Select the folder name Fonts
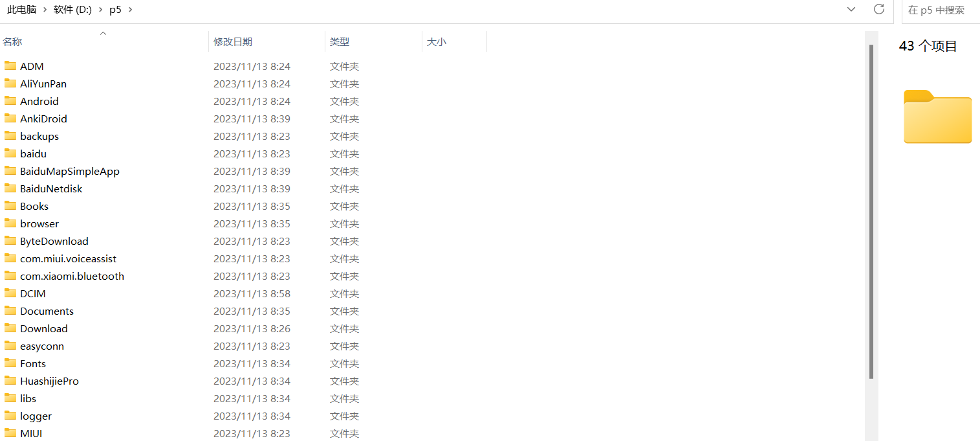 [x=33, y=363]
